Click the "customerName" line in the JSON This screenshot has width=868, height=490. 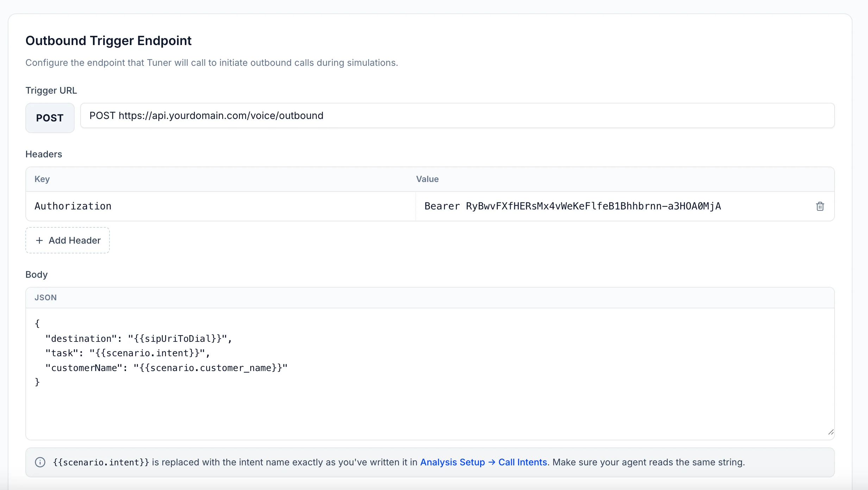pyautogui.click(x=166, y=368)
